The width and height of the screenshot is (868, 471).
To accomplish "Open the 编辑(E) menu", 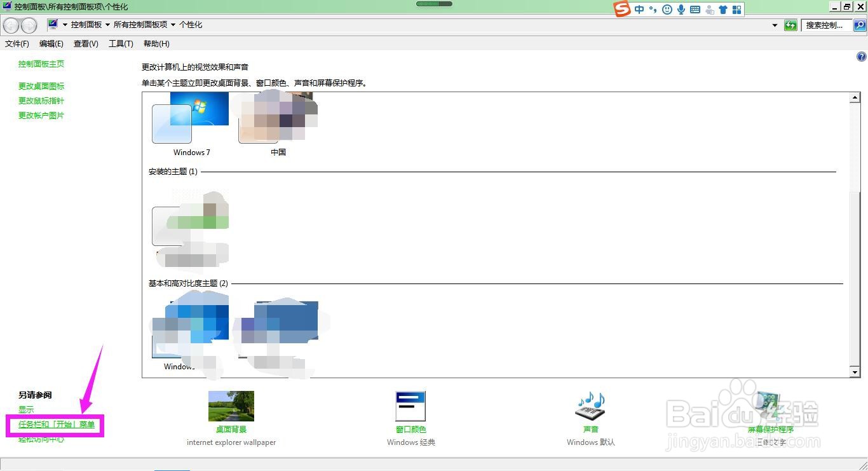I will coord(51,44).
